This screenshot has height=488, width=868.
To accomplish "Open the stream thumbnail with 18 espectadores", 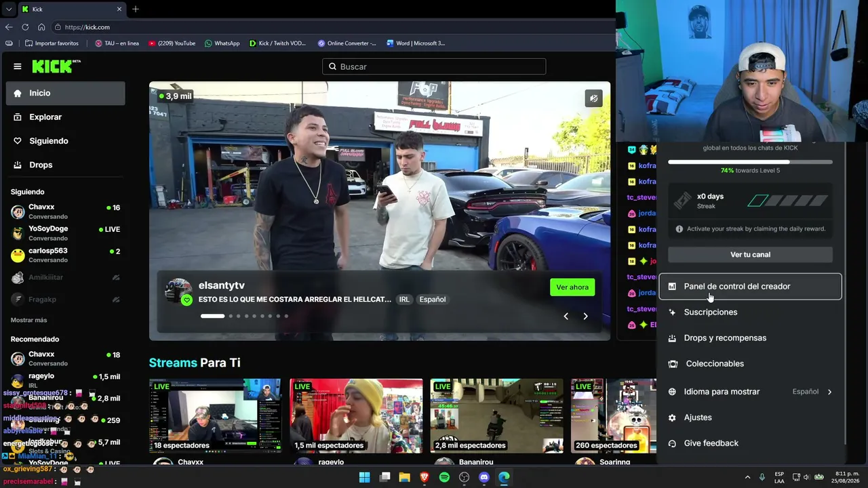I will 215,415.
